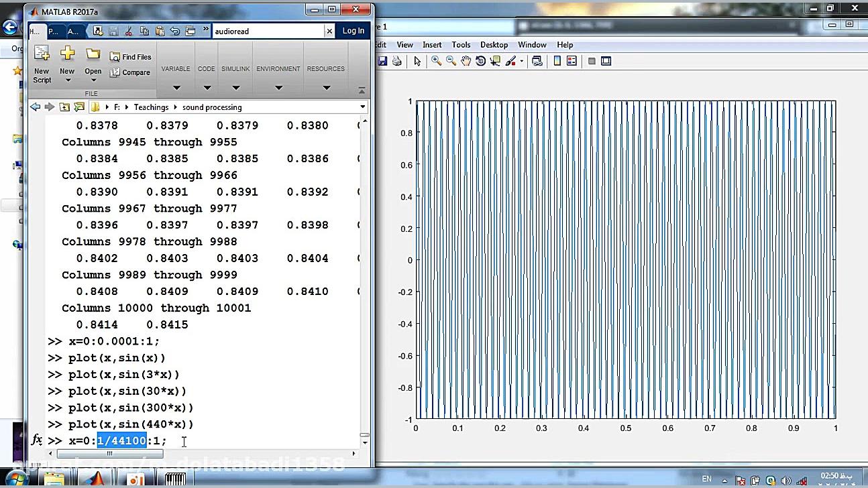Select the Rotate 3D tool

click(x=480, y=61)
